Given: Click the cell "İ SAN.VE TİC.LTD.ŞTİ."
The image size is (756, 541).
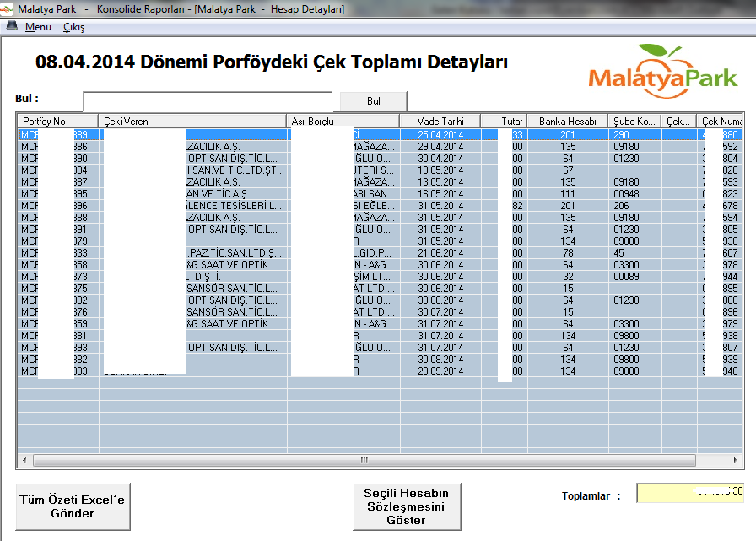Looking at the screenshot, I should point(234,170).
